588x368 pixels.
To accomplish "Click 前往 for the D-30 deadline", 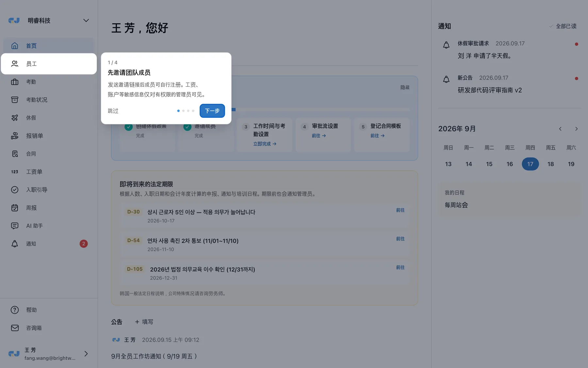I will tap(400, 210).
